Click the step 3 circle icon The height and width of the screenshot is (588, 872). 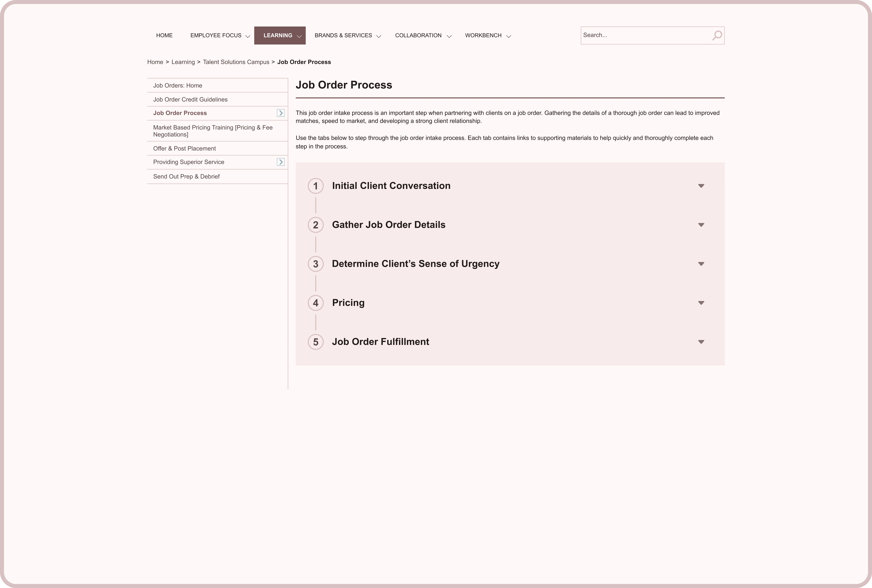point(316,264)
